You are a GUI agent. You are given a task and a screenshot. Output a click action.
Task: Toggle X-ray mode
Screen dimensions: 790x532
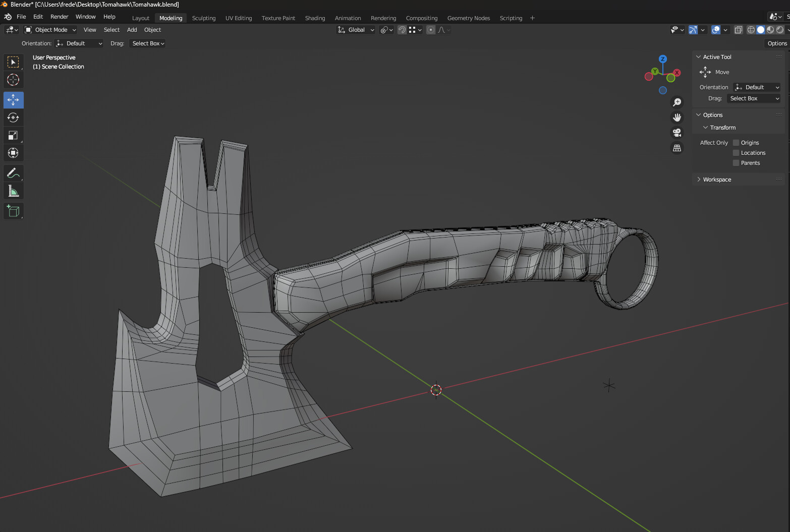(738, 30)
